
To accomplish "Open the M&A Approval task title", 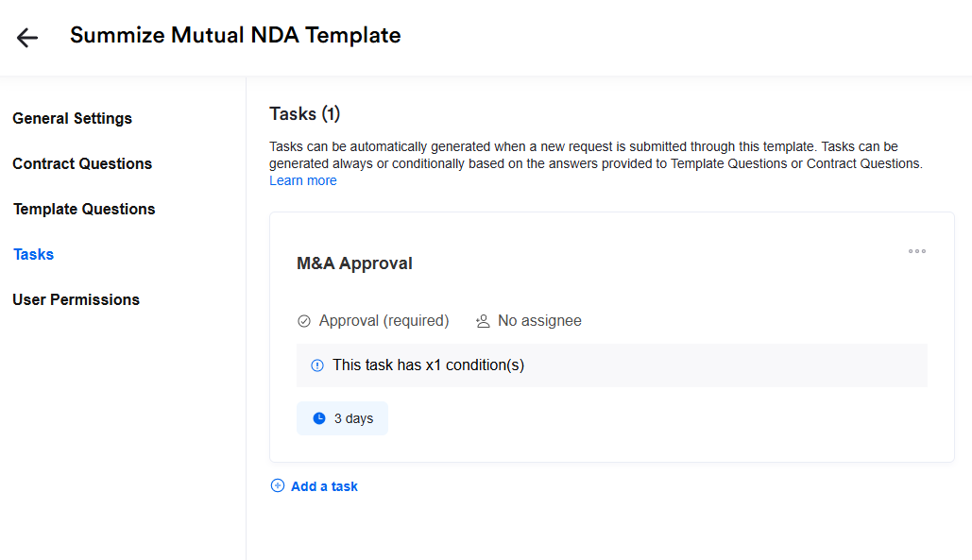I will (354, 263).
